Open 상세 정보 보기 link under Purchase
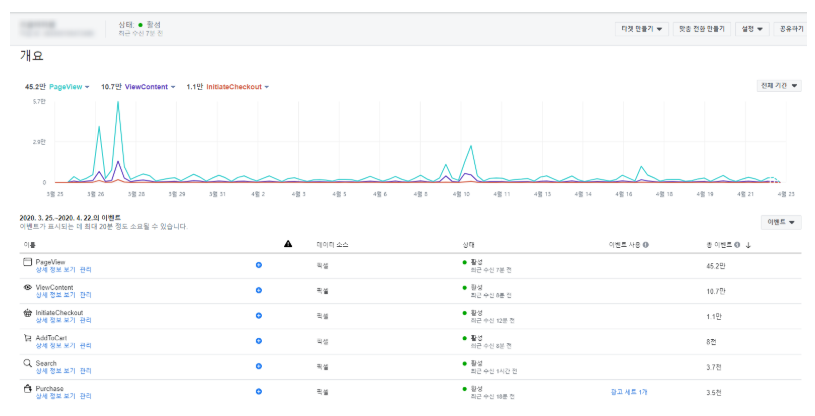 (x=56, y=396)
